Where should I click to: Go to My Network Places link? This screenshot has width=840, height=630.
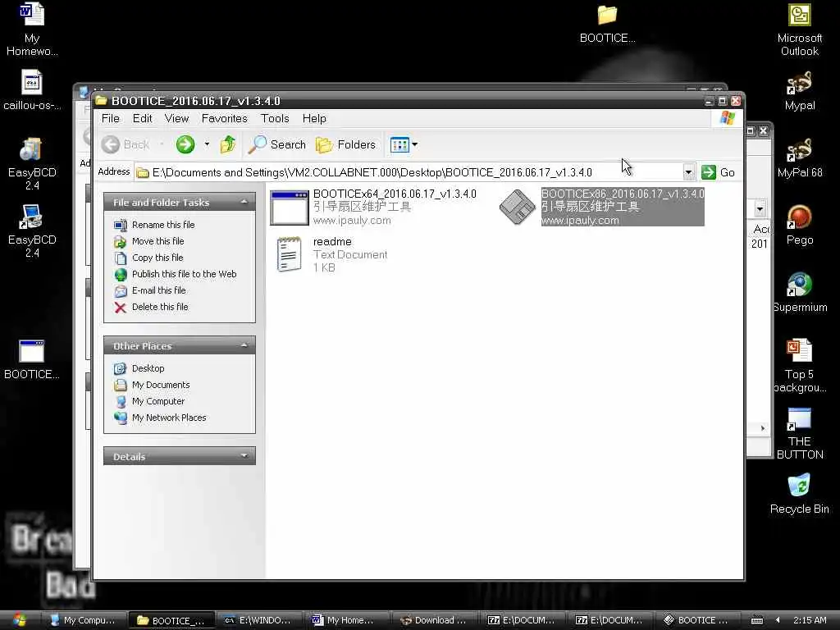coord(169,418)
